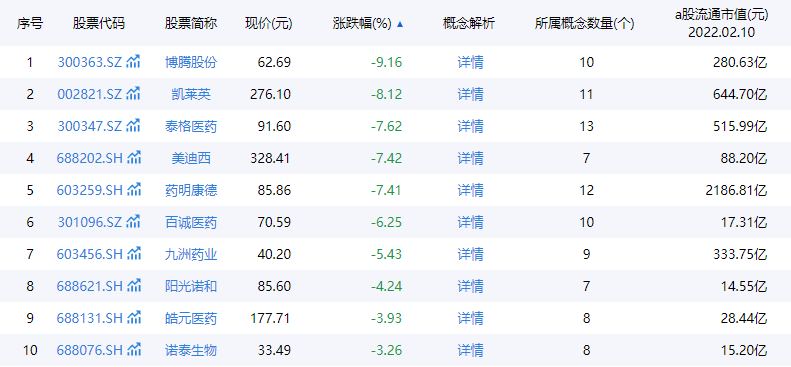Screen dimensions: 791x367
Task: Select market value 17.31亿
Action: coord(743,222)
